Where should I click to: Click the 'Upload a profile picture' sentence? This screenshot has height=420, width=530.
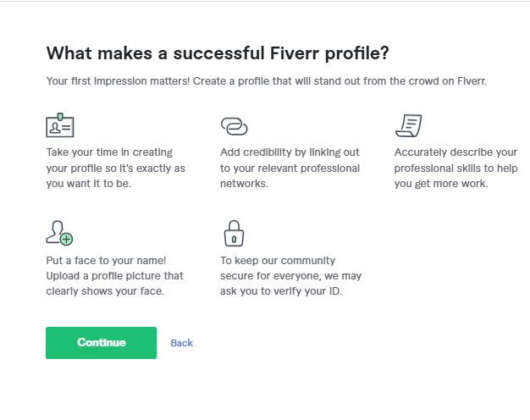click(x=114, y=276)
